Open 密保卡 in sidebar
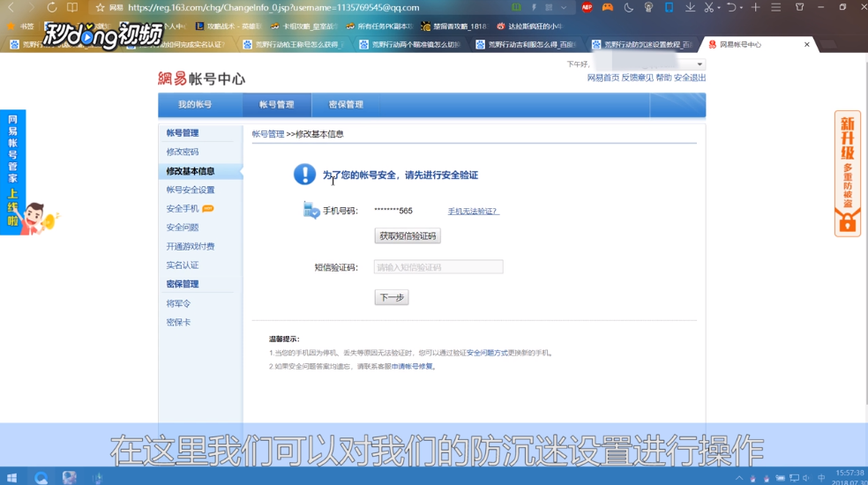Screen dimensions: 868x485 [178, 322]
